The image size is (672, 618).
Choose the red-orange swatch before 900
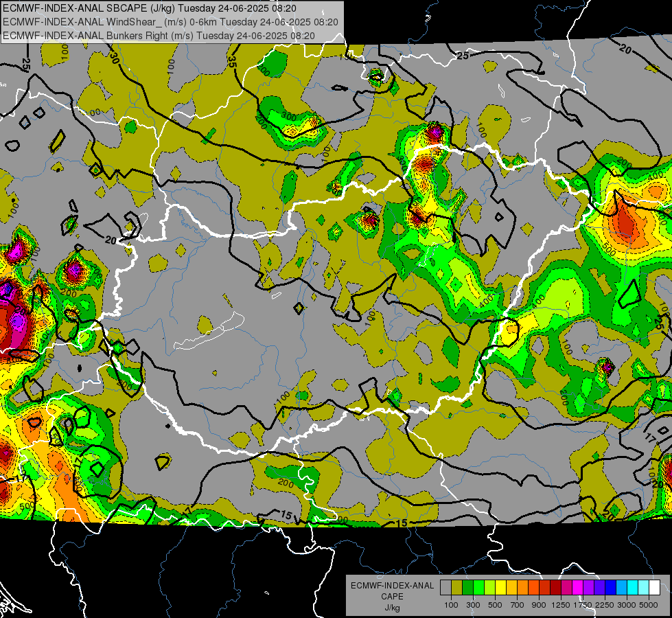pos(533,588)
